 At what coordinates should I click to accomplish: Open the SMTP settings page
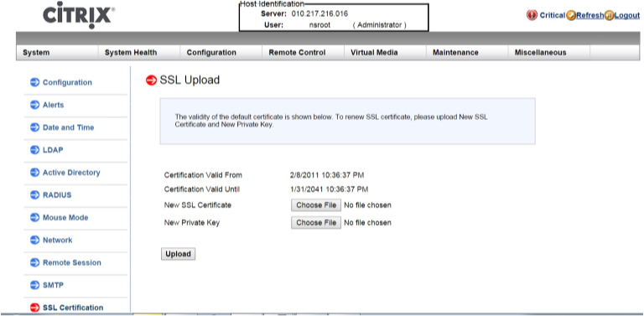(x=53, y=285)
